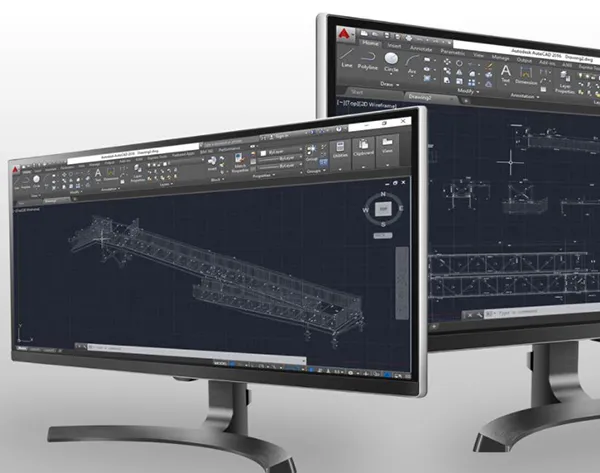Screen dimensions: 600x473
Task: Expand the Block panel on front monitor
Action: [217, 179]
